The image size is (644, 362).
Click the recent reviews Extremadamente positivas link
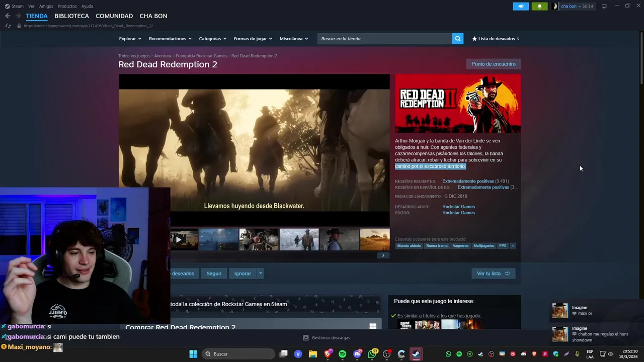coord(468,181)
